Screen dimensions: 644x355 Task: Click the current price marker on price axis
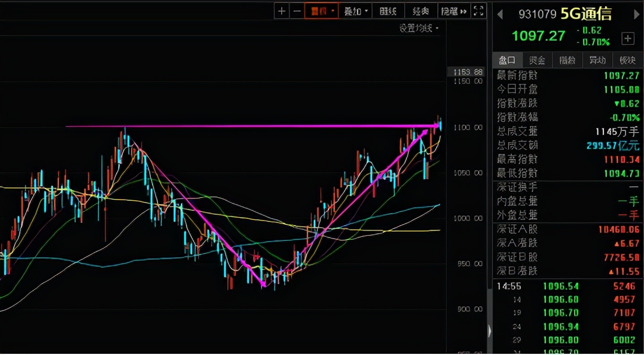469,72
